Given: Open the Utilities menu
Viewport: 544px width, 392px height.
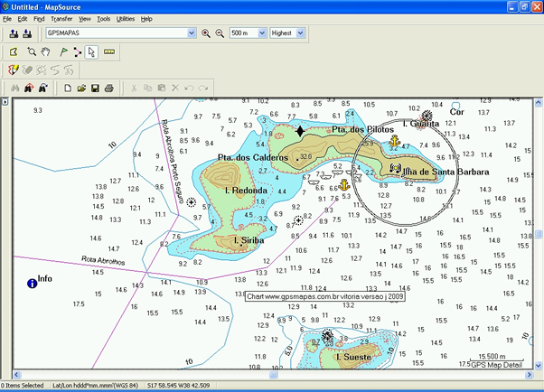Looking at the screenshot, I should point(126,18).
